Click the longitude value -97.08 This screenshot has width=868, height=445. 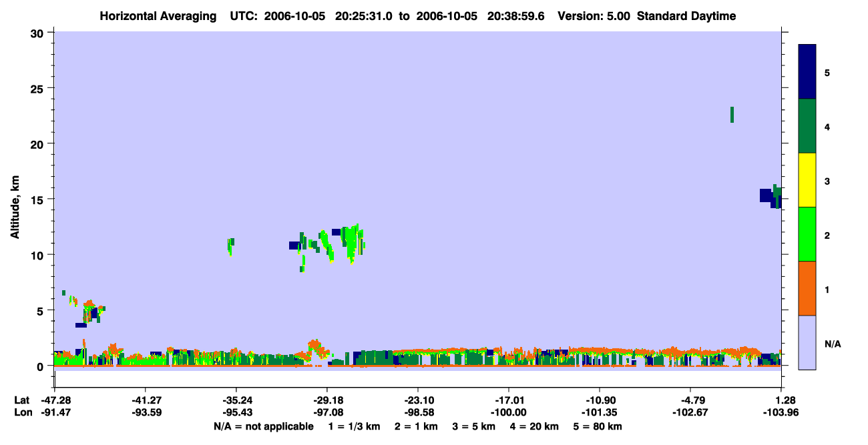click(x=327, y=412)
